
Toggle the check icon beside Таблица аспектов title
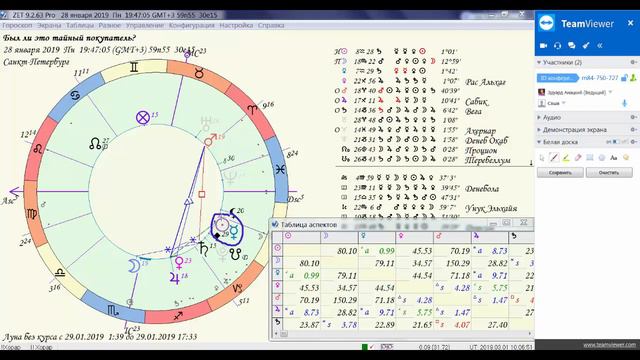275,224
